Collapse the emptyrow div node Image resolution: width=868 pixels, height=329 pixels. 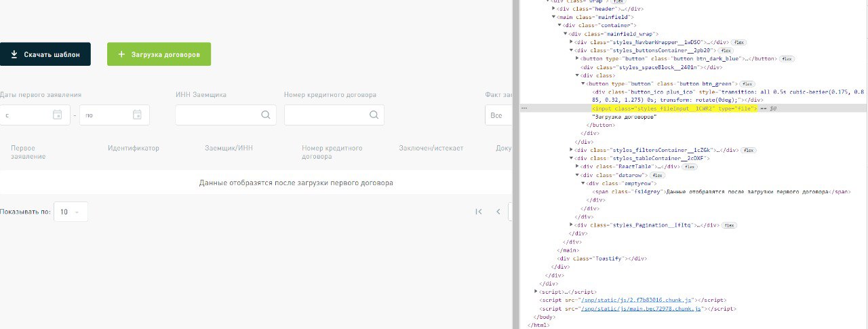[x=583, y=183]
